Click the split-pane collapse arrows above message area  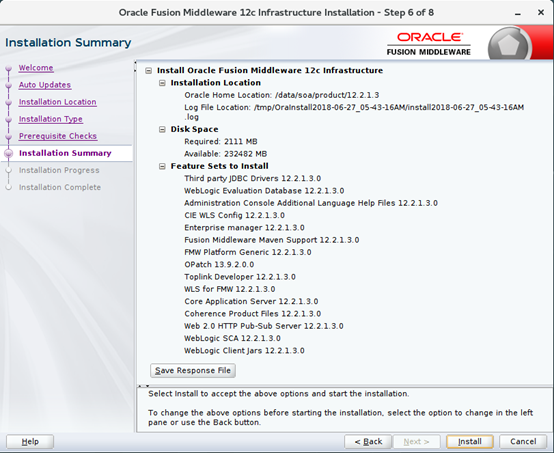click(144, 386)
